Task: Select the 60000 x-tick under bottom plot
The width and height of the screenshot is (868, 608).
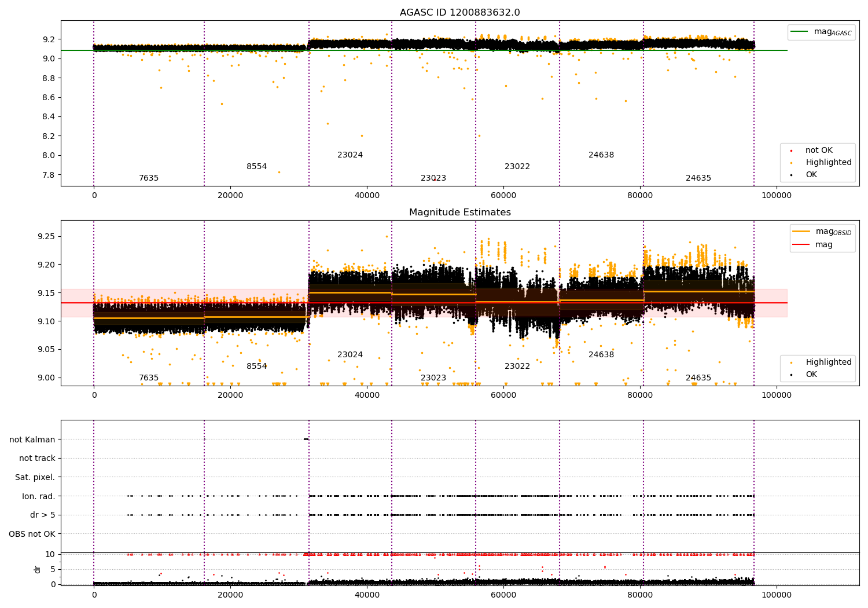Action: (x=503, y=595)
